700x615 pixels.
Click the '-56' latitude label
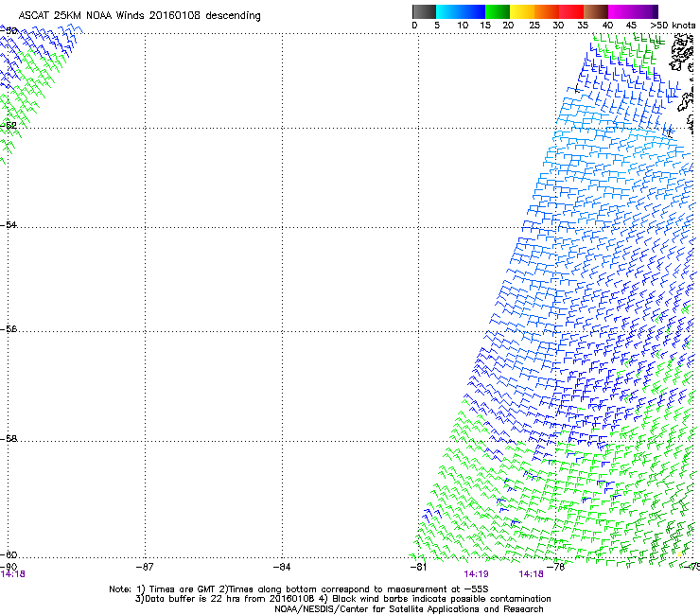[x=9, y=328]
